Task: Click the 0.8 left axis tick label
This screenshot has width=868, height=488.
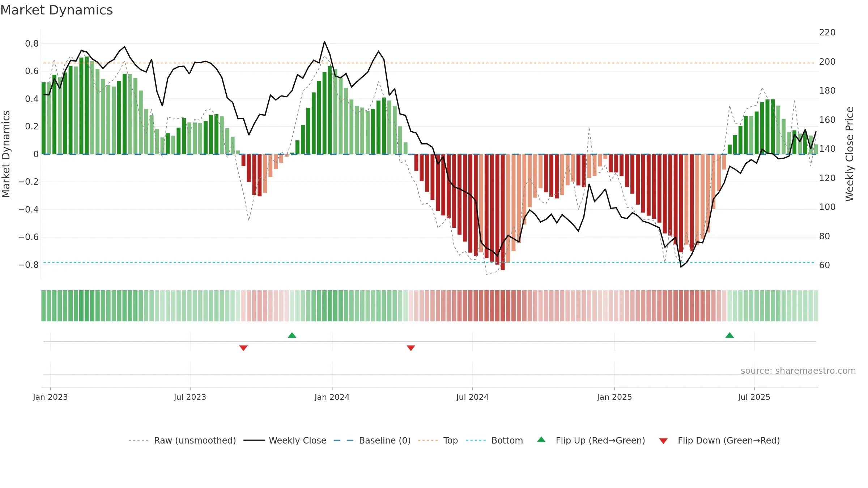Action: coord(32,44)
